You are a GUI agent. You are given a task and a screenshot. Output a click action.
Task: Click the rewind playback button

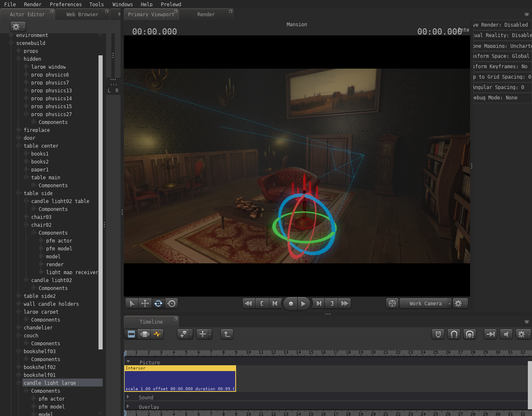click(249, 303)
